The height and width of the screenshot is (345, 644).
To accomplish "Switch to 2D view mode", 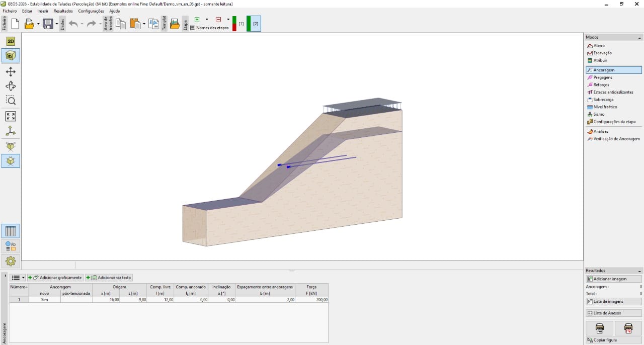I will [10, 41].
